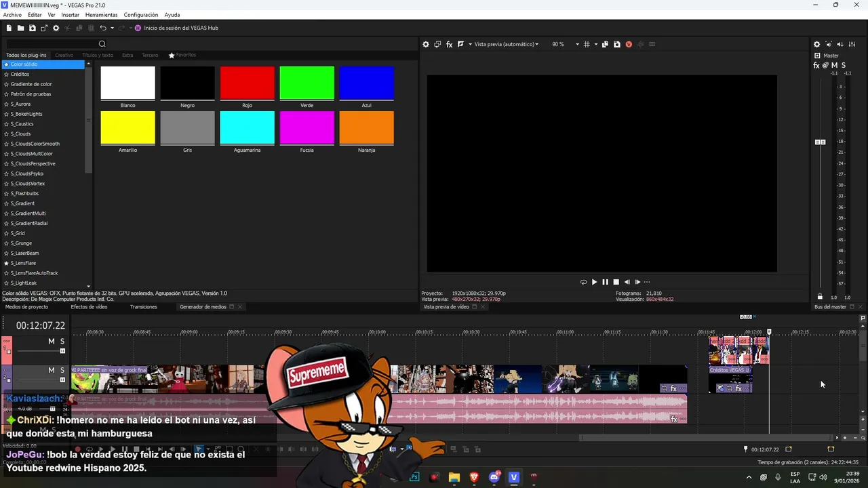This screenshot has height=488, width=868.
Task: Click the Créditos VEGAS clip on timeline
Action: point(730,379)
